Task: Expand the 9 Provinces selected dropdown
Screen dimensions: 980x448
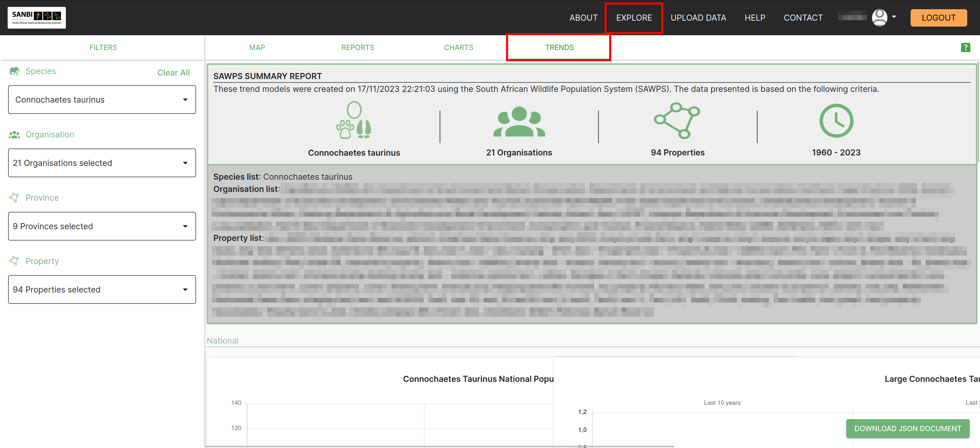Action: (x=102, y=226)
